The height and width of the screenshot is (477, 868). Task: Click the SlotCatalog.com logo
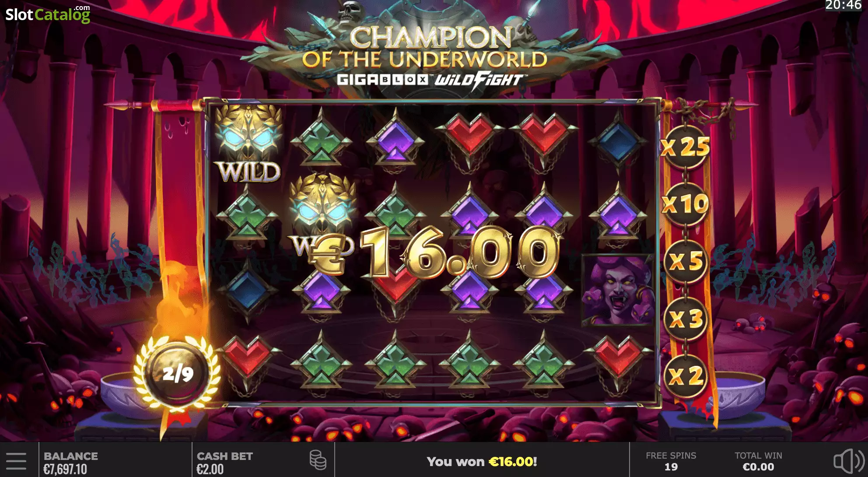point(48,14)
